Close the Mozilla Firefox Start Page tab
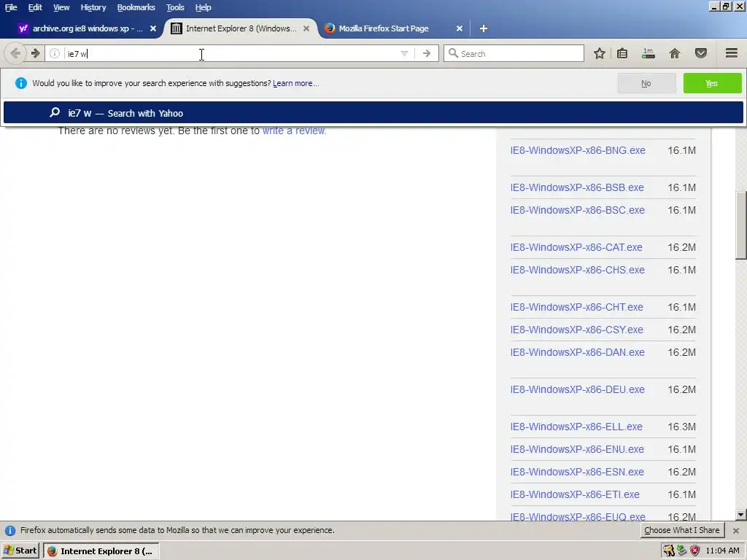 460,28
